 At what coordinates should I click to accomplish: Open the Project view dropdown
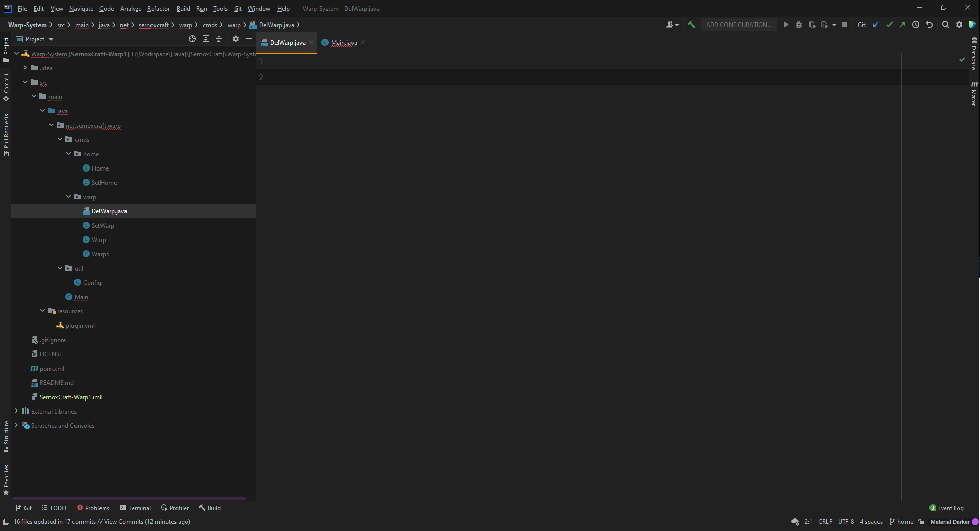coord(35,39)
